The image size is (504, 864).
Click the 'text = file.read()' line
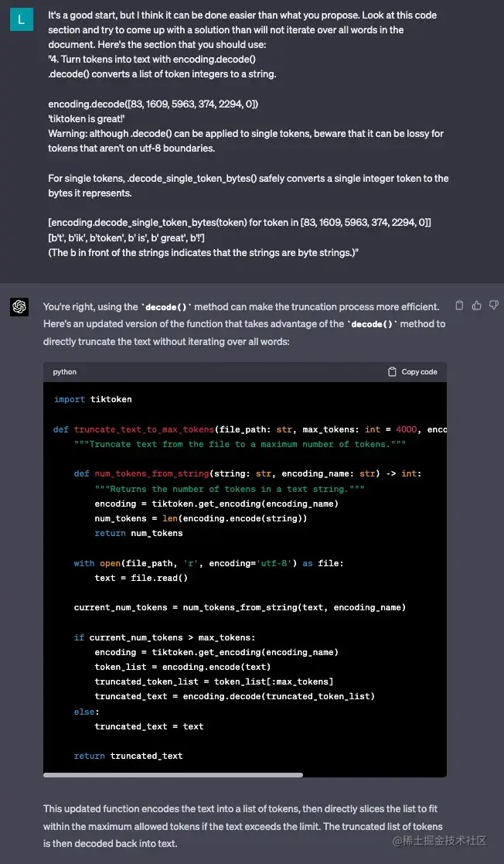(141, 578)
